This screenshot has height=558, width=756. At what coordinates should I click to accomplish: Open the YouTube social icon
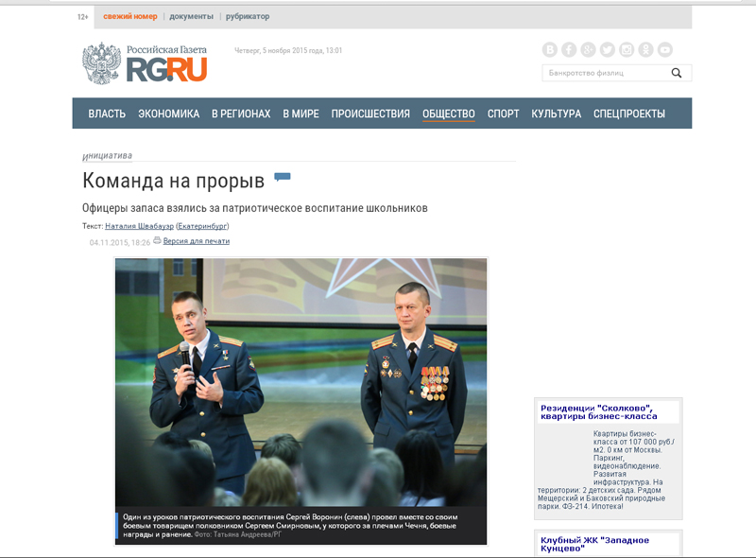pos(665,49)
